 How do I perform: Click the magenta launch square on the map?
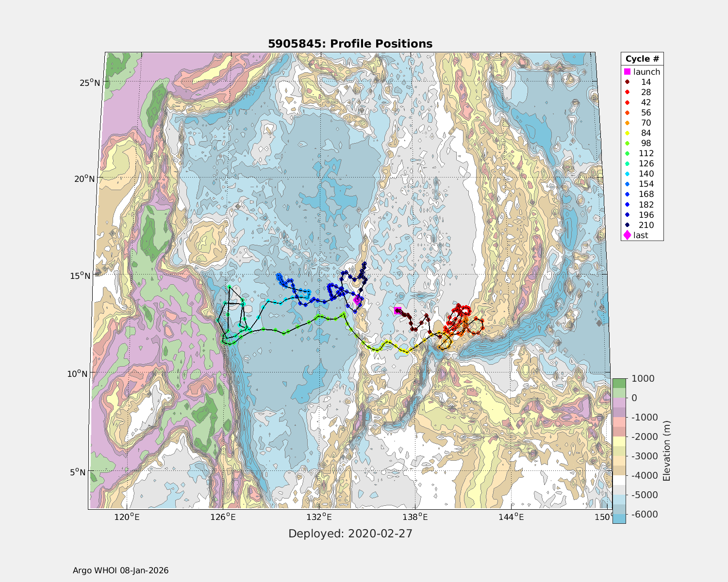click(x=397, y=311)
